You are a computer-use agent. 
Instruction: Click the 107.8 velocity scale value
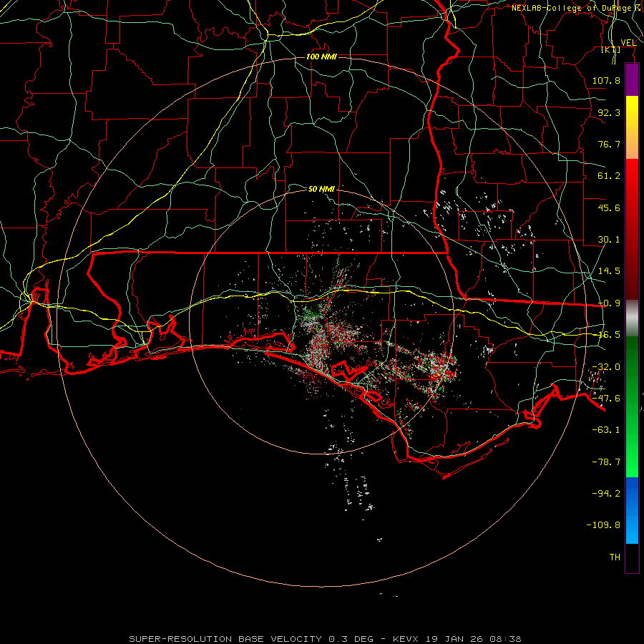606,80
